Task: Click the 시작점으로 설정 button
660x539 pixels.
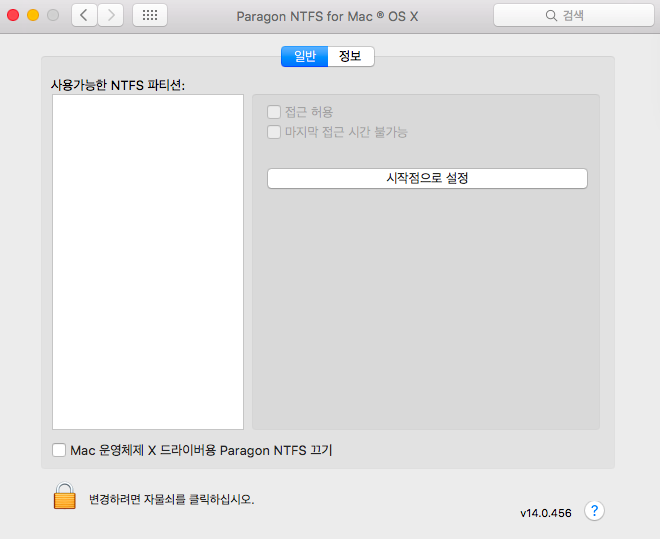Action: [427, 178]
